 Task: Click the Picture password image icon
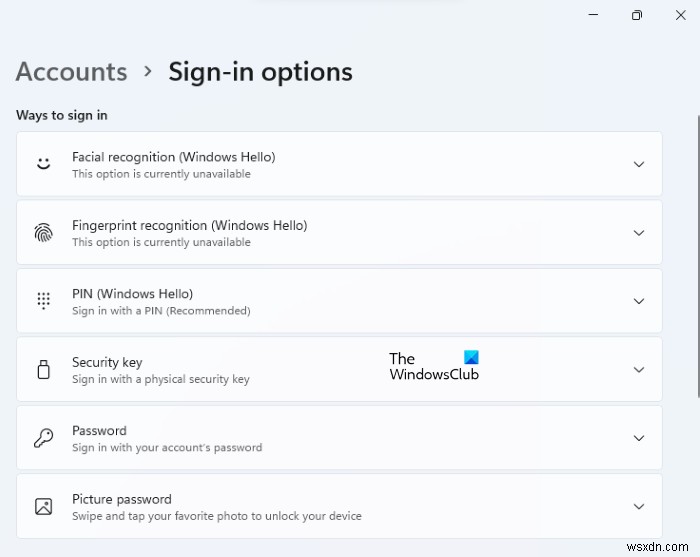[x=43, y=507]
